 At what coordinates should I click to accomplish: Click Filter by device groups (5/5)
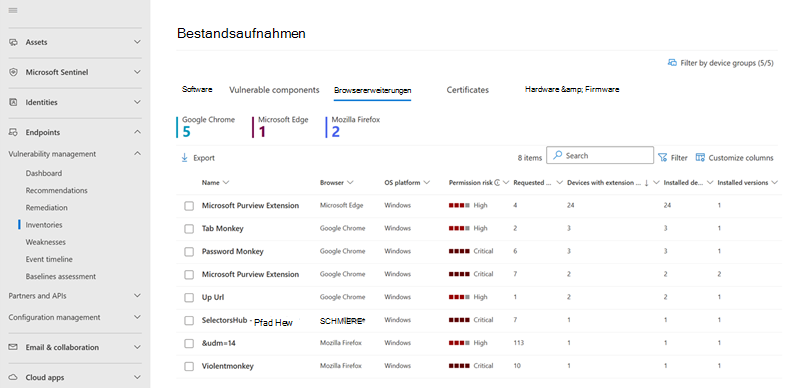coord(721,63)
